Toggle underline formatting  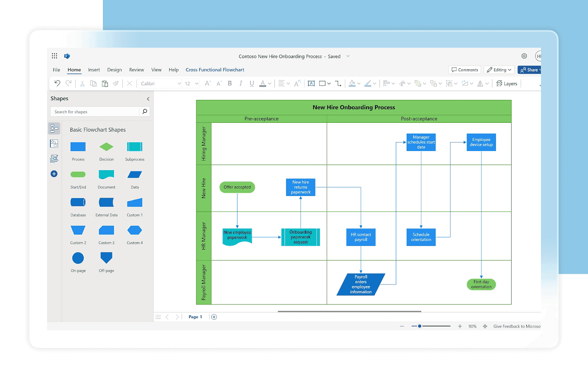click(252, 83)
